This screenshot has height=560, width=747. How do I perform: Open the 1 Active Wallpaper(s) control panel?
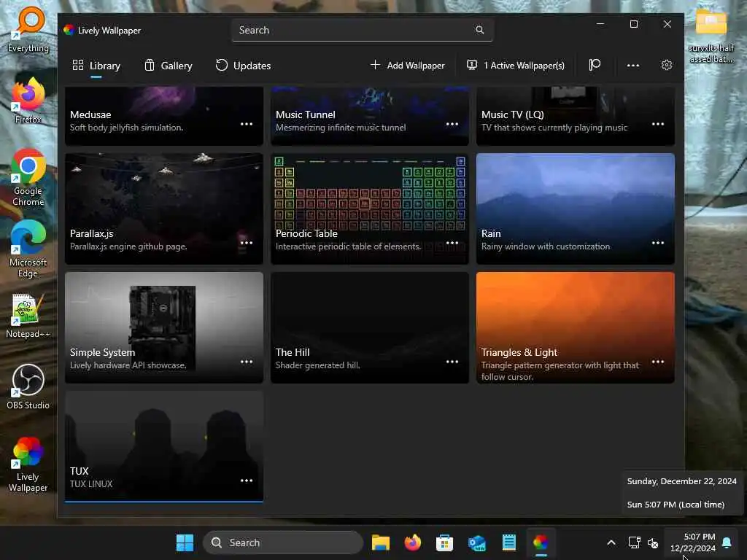[516, 66]
